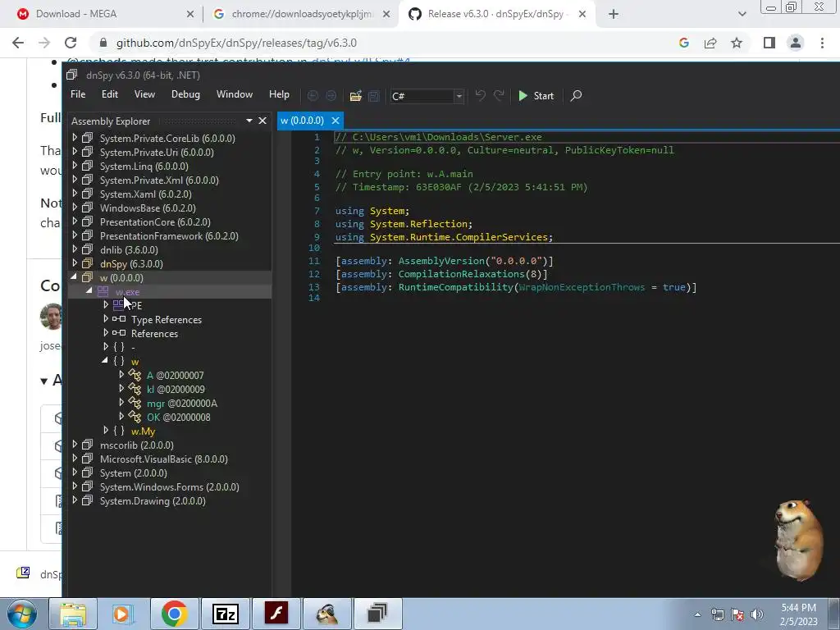This screenshot has height=630, width=840.
Task: Expand System.Linq assembly node
Action: click(x=75, y=166)
